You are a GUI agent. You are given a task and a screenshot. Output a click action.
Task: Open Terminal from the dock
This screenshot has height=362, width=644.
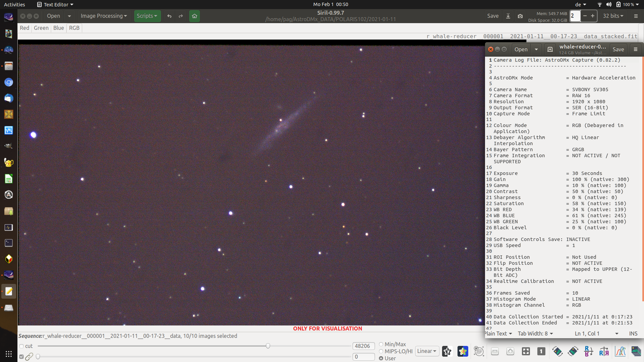point(9,243)
